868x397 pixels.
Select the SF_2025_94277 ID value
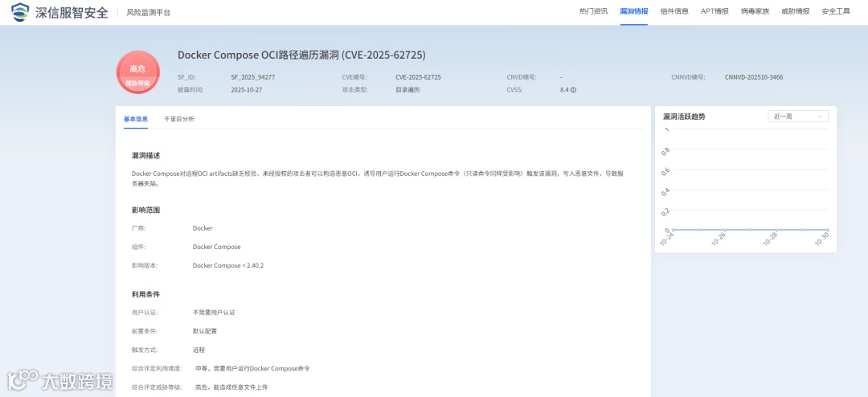pos(253,77)
